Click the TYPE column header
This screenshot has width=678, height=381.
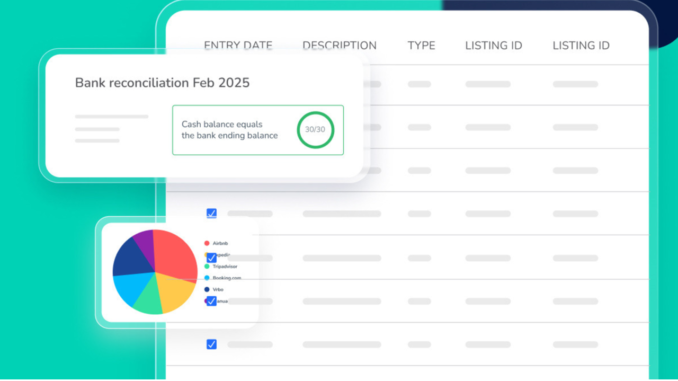pyautogui.click(x=421, y=45)
